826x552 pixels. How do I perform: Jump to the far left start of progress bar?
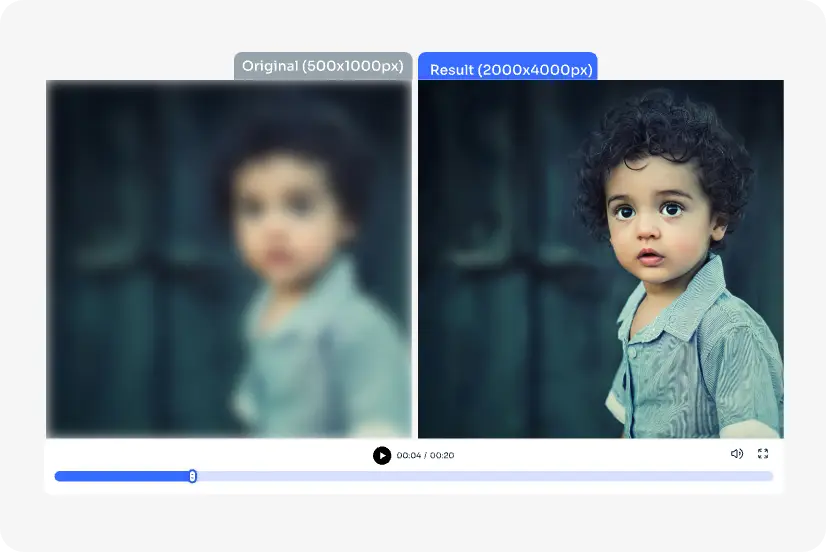[58, 476]
